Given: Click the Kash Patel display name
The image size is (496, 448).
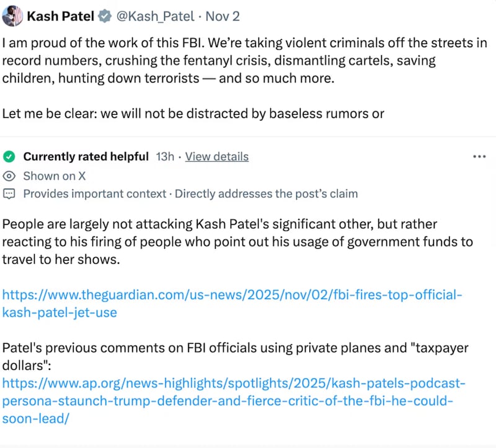Looking at the screenshot, I should click(60, 16).
